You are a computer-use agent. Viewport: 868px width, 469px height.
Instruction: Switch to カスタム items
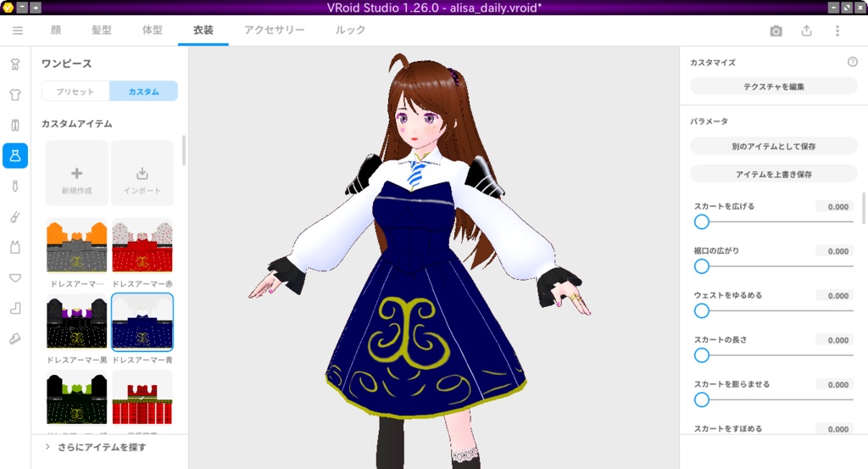point(143,92)
